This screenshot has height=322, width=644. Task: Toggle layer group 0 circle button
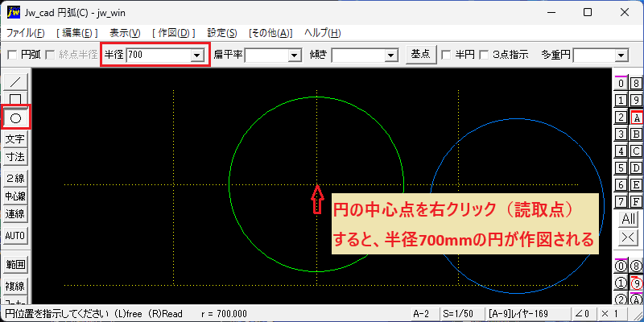click(x=621, y=266)
